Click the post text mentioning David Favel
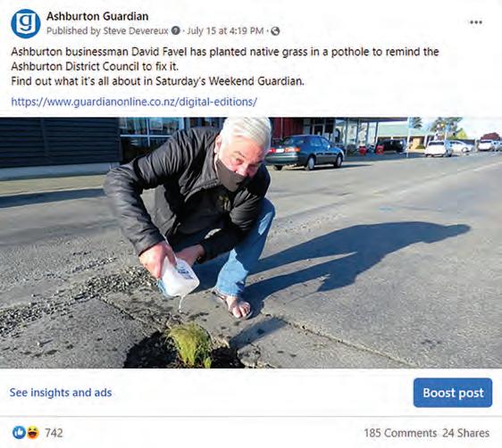This screenshot has height=448, width=502. [225, 59]
